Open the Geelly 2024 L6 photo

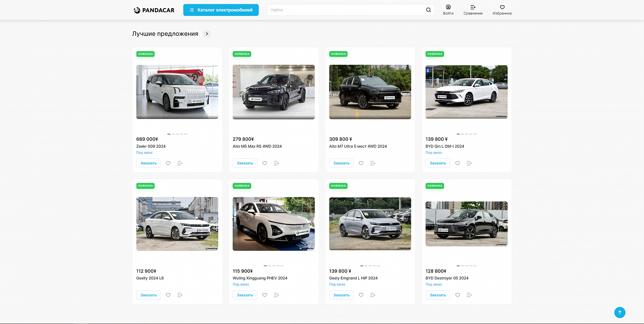[x=177, y=224]
